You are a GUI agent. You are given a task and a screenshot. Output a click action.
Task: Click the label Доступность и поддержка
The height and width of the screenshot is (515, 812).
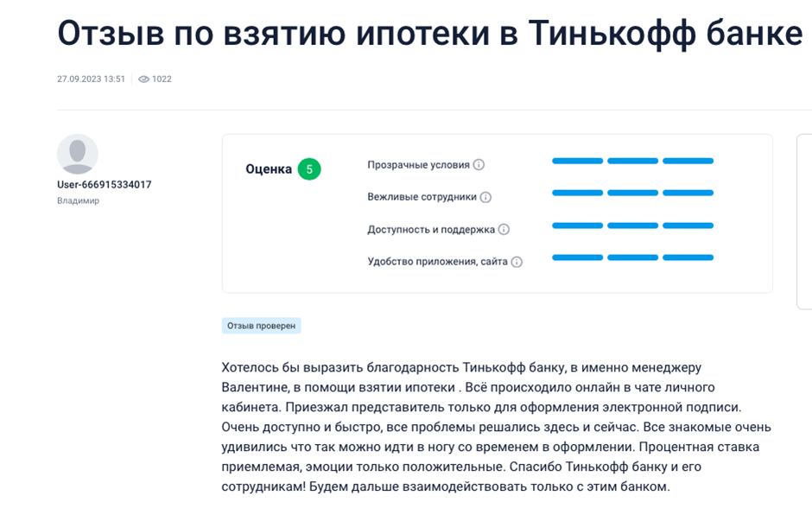[x=431, y=230]
